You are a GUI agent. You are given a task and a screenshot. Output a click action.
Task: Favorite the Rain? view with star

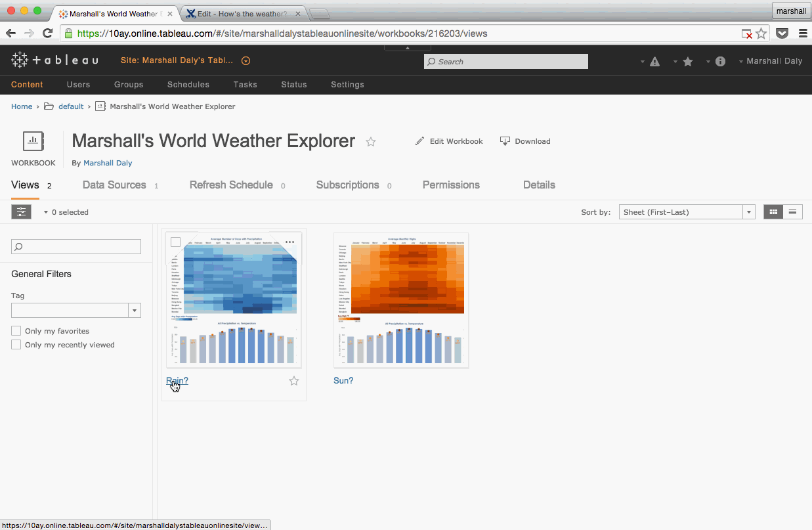click(294, 381)
